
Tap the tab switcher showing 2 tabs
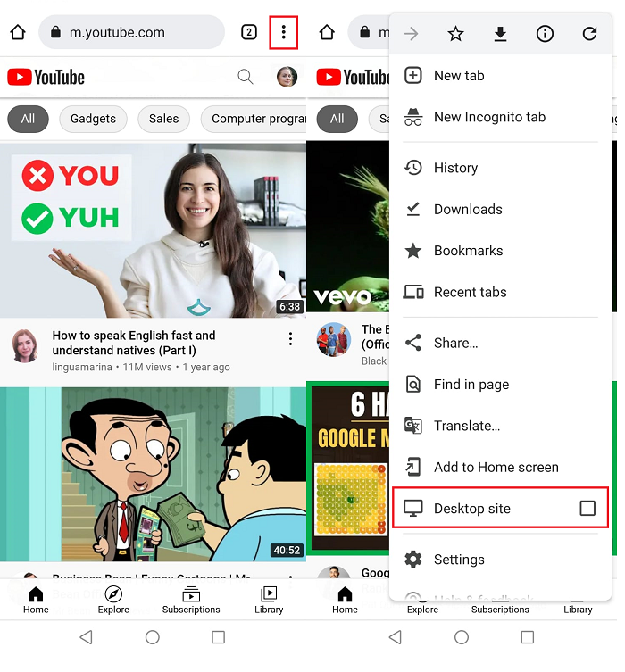click(249, 32)
